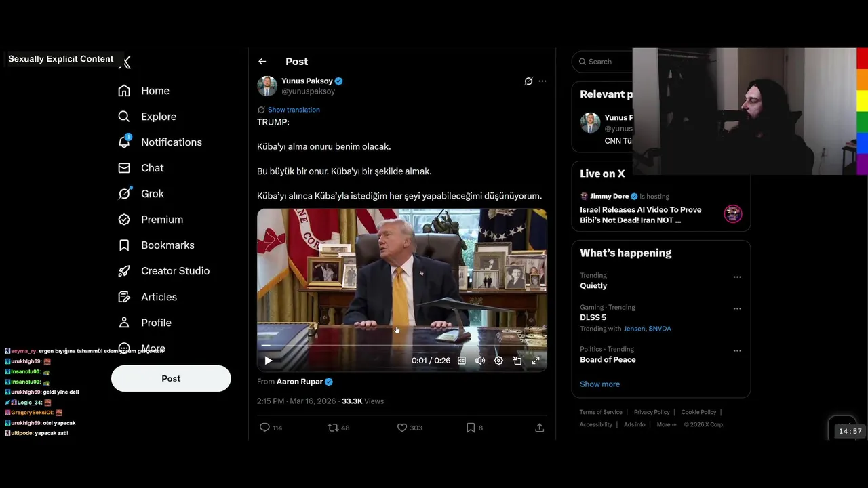
Task: Click Yunus Paksoy author name
Action: click(x=307, y=81)
